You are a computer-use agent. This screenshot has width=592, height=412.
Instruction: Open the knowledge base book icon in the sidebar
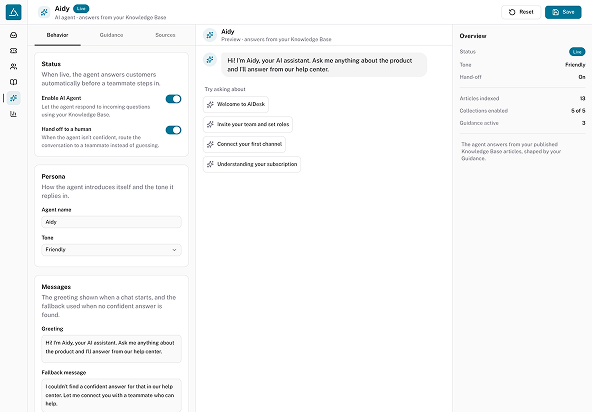pos(14,82)
